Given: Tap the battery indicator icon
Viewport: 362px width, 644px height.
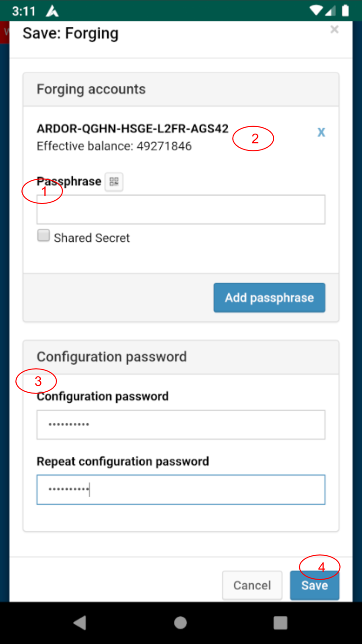Looking at the screenshot, I should tap(345, 10).
